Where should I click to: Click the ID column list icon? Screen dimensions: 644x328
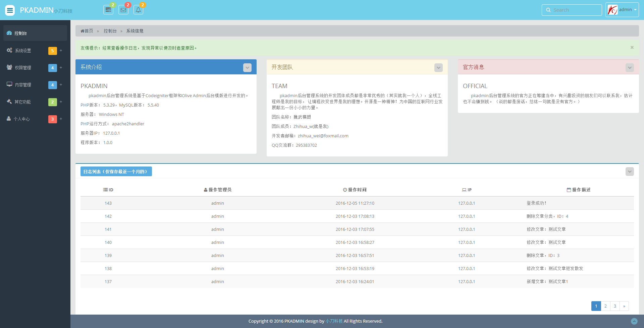(105, 190)
